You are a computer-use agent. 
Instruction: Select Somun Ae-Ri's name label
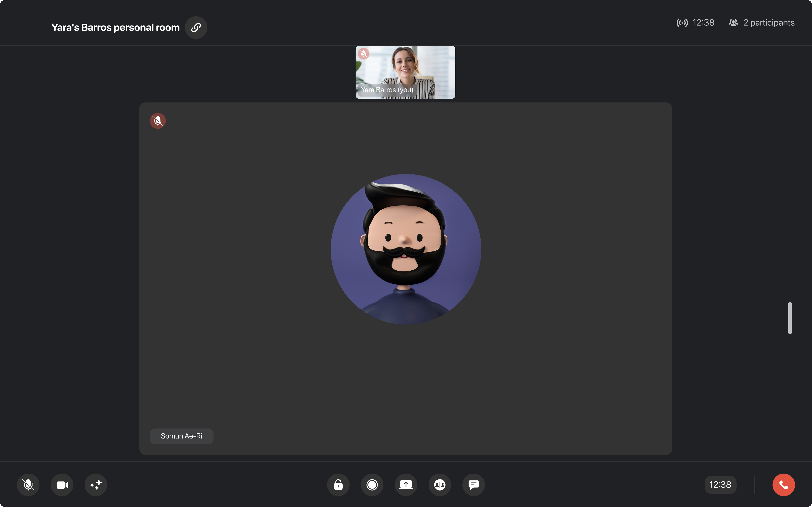(x=181, y=436)
